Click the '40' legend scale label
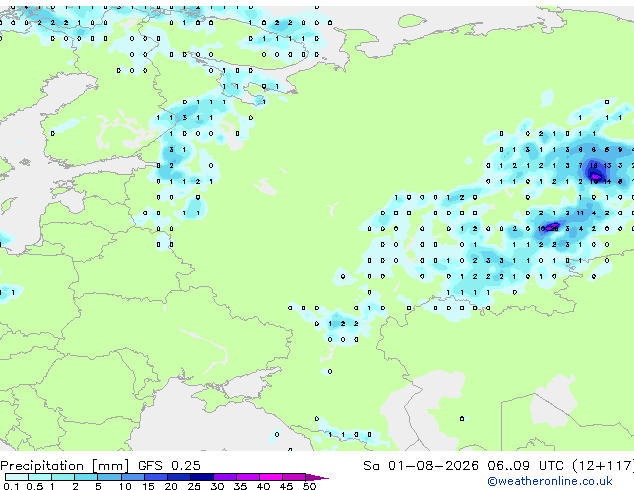634x490 pixels. 264,486
